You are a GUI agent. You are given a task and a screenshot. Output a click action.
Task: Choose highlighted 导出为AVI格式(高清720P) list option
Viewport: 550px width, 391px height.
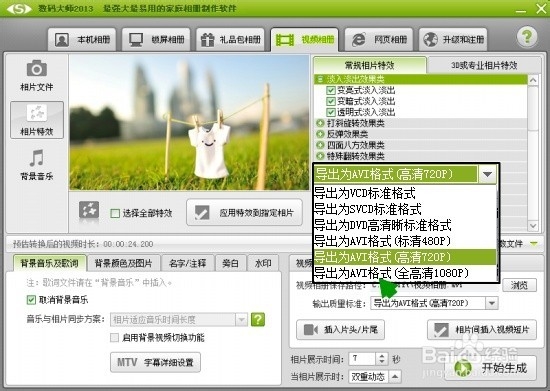click(405, 257)
